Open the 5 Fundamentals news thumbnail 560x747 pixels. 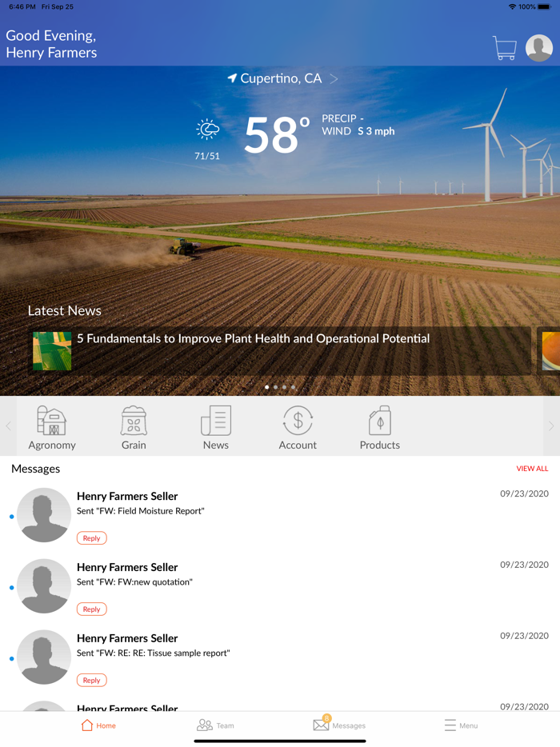(x=52, y=351)
